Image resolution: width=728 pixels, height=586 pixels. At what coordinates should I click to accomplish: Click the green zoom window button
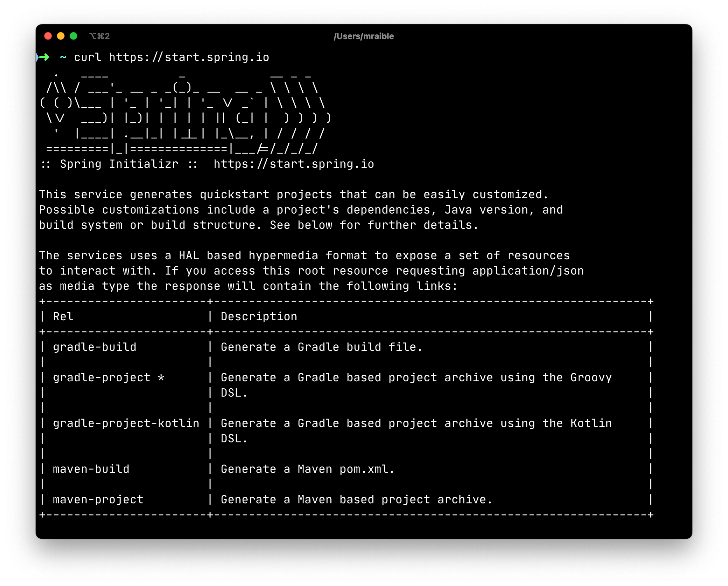pos(74,36)
